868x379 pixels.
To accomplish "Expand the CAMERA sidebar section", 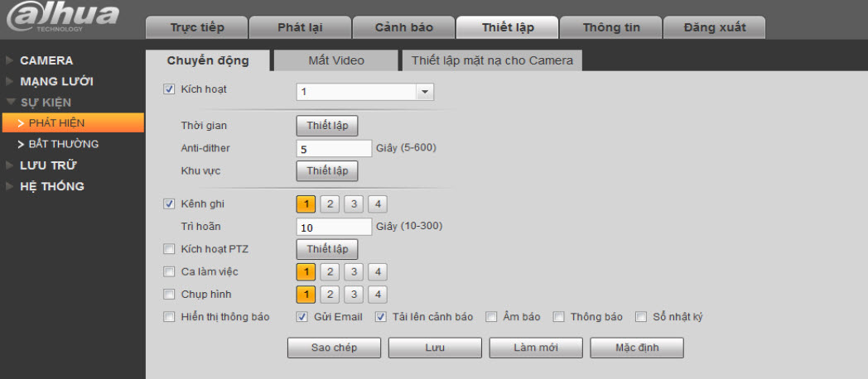I will [46, 60].
